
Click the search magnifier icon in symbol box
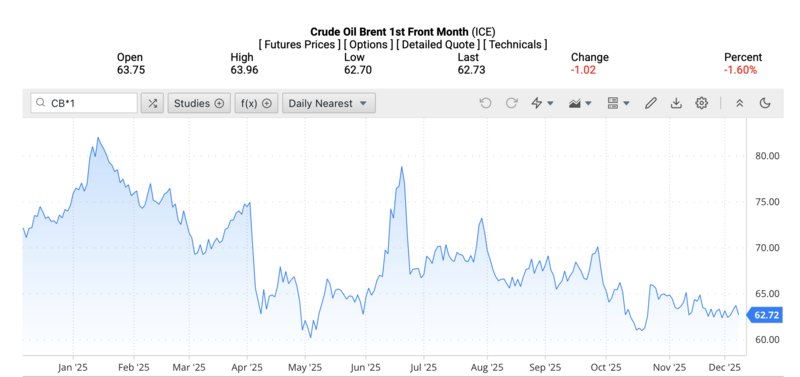coord(41,103)
